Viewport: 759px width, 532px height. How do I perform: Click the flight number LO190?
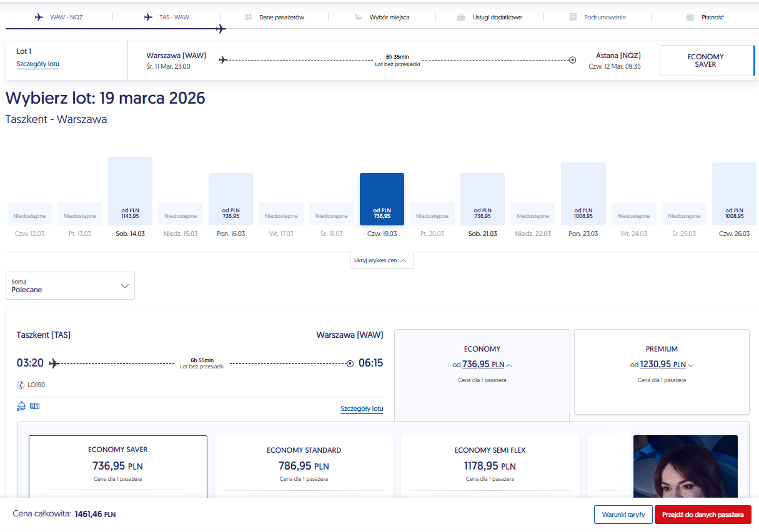[x=36, y=385]
